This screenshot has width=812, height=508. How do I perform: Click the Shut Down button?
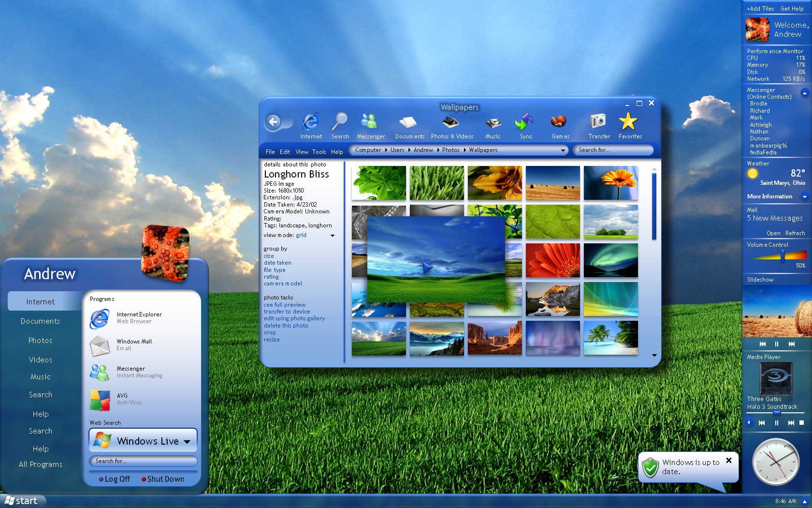pyautogui.click(x=163, y=479)
